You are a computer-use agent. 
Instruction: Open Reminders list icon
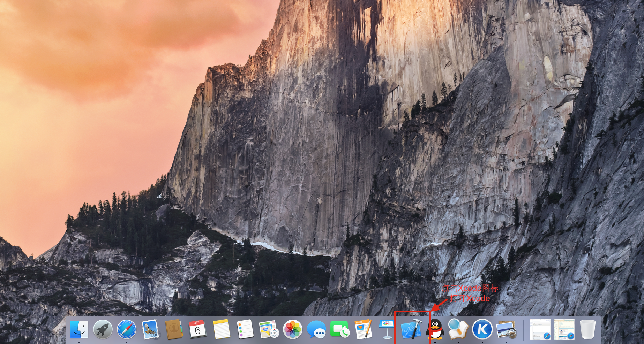click(245, 329)
